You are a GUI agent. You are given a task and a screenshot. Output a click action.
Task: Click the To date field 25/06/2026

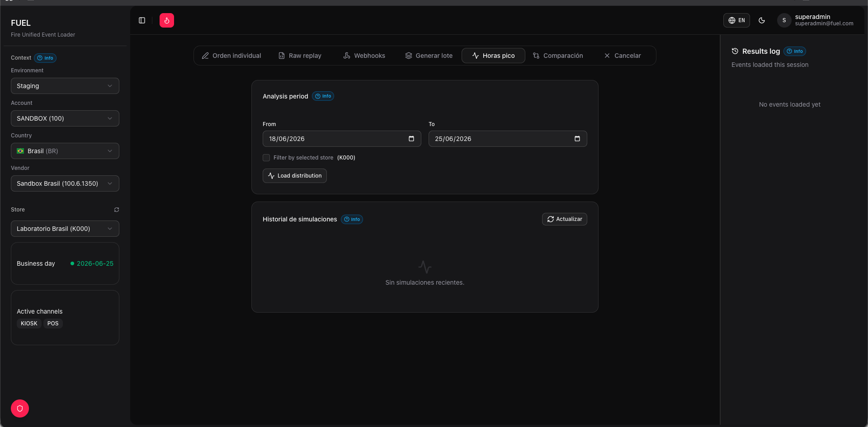pyautogui.click(x=508, y=139)
